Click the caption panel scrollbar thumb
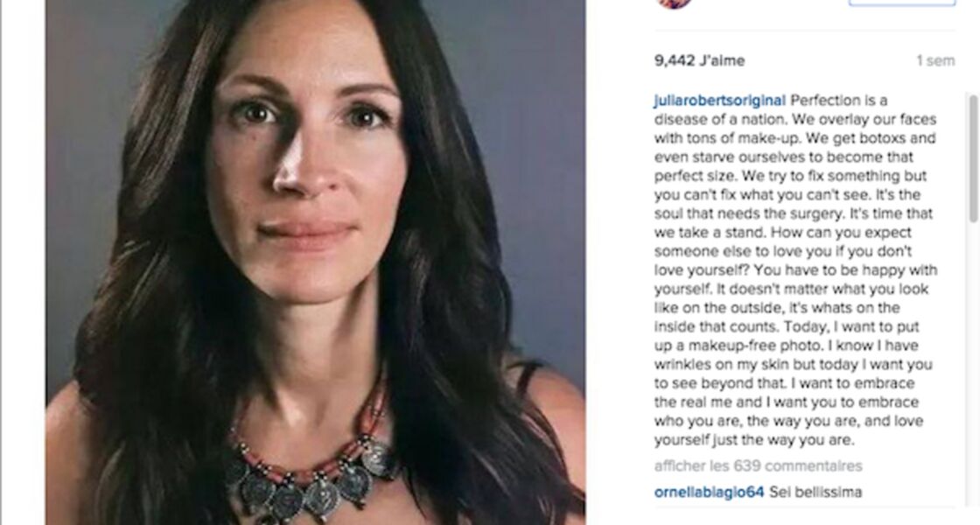980x525 pixels. tap(972, 158)
